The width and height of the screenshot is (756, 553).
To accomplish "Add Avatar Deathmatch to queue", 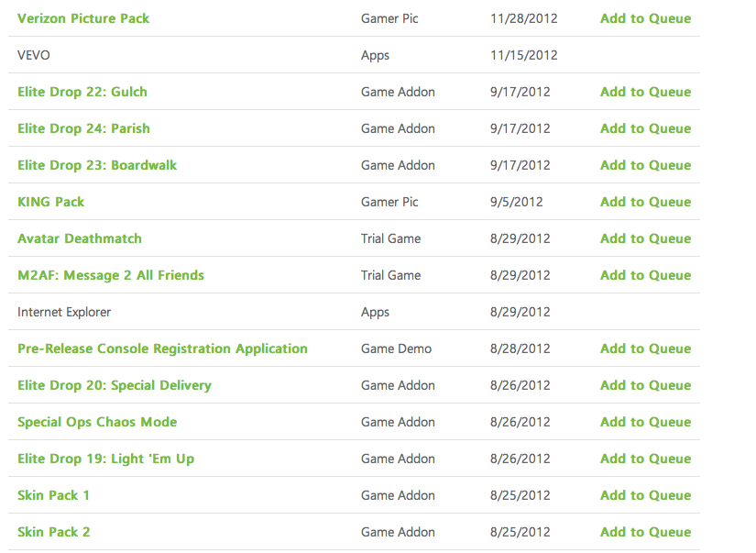I will 645,238.
